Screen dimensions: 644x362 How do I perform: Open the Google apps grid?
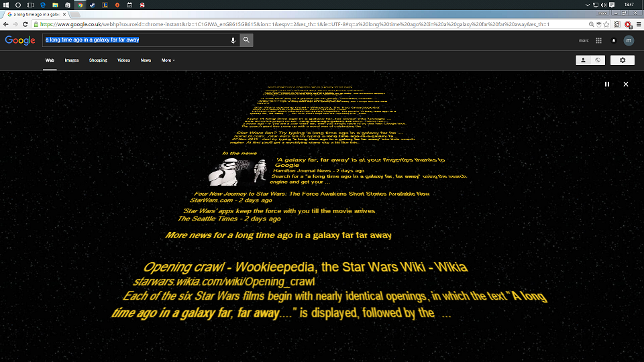click(599, 40)
